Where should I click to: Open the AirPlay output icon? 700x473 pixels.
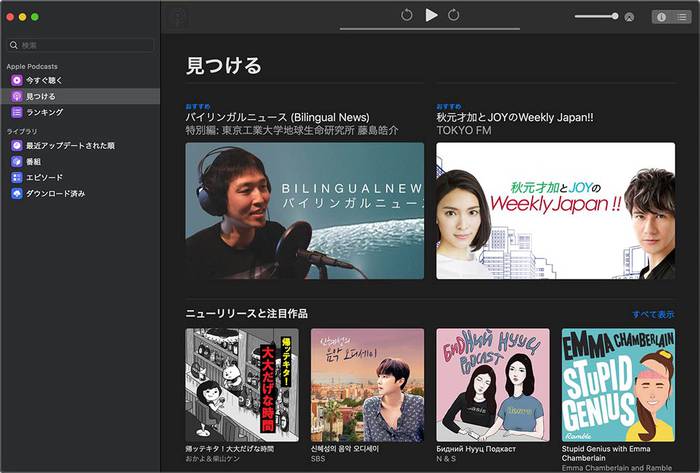point(629,17)
